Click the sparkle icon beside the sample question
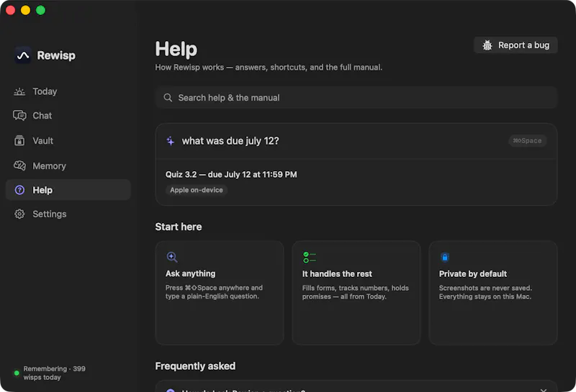Screen dimensions: 576x392 coord(171,141)
